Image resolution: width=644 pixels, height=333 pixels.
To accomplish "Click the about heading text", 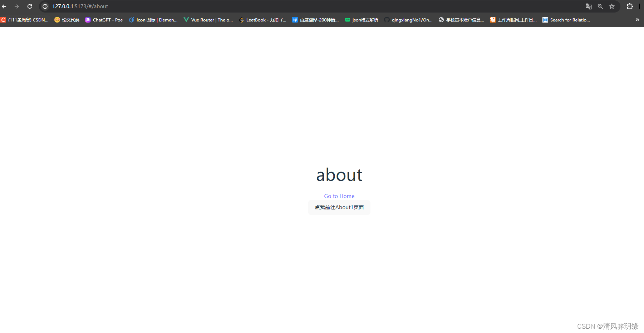I will [339, 175].
